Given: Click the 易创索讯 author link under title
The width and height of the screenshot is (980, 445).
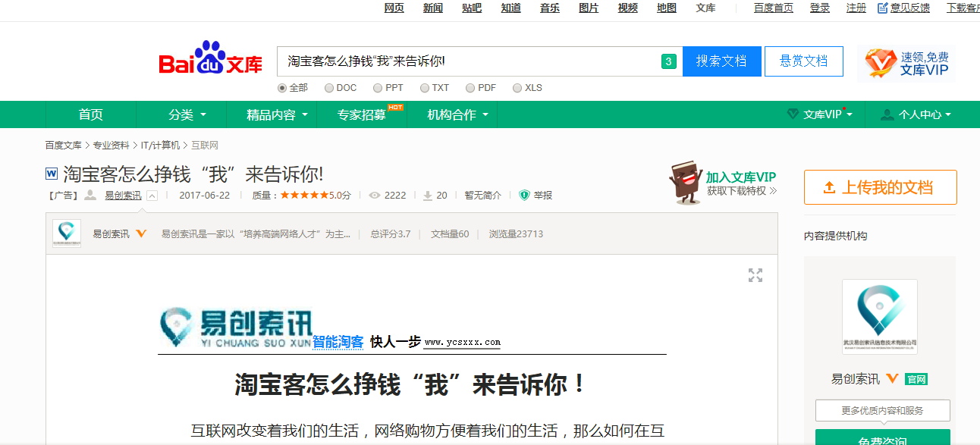Looking at the screenshot, I should pos(123,196).
